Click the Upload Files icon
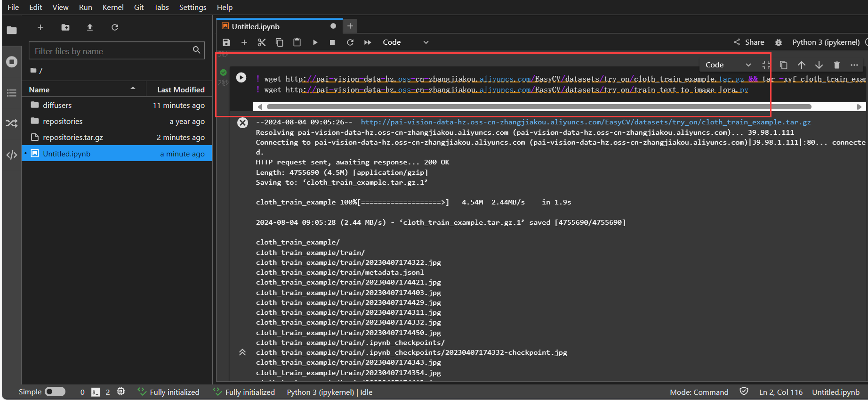This screenshot has height=400, width=868. coord(90,27)
